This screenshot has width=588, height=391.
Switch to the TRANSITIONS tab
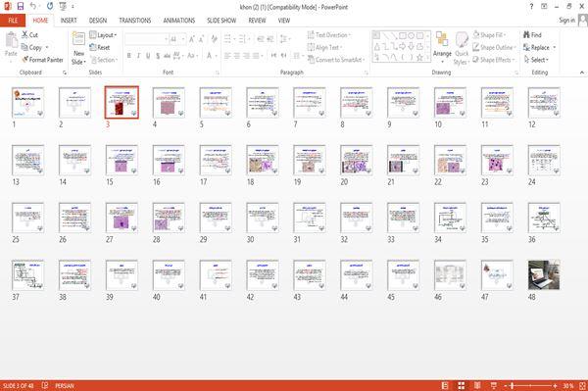pyautogui.click(x=135, y=21)
